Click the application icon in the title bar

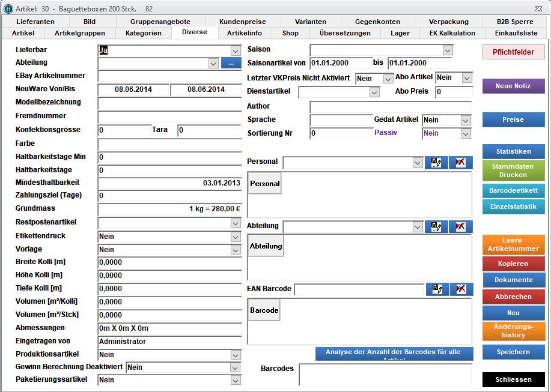coord(8,8)
